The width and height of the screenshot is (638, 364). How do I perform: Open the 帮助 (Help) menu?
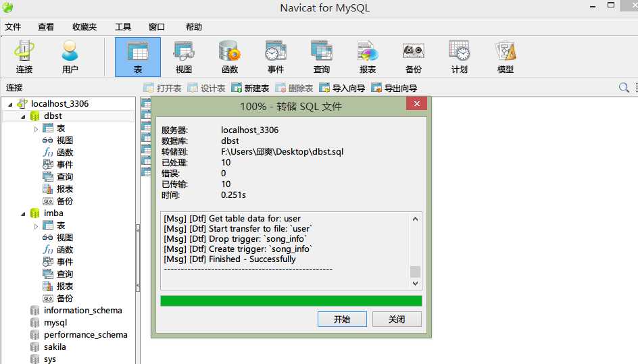pyautogui.click(x=194, y=27)
